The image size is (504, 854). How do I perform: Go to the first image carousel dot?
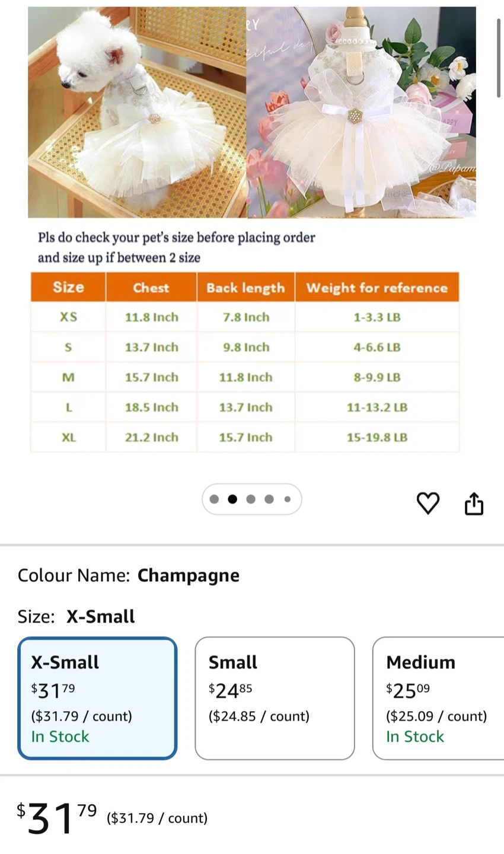(x=214, y=499)
